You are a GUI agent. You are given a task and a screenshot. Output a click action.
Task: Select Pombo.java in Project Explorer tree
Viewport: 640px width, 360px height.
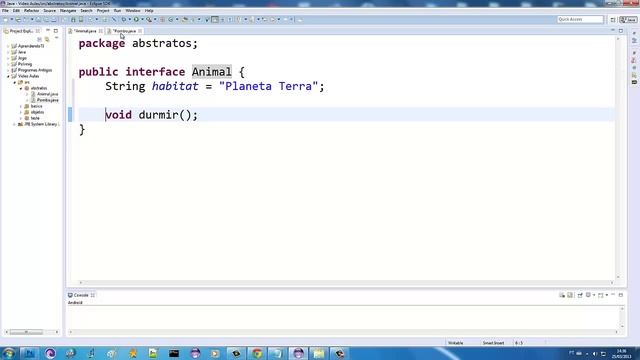pos(47,100)
